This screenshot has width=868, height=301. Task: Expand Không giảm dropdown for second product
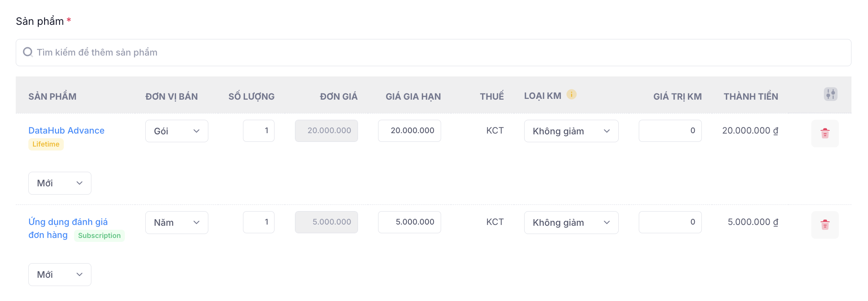pyautogui.click(x=571, y=223)
